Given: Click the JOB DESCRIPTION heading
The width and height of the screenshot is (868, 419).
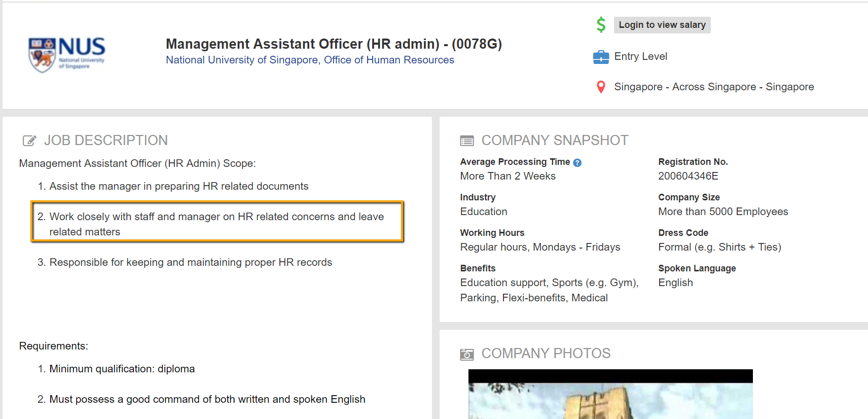Looking at the screenshot, I should tap(105, 140).
